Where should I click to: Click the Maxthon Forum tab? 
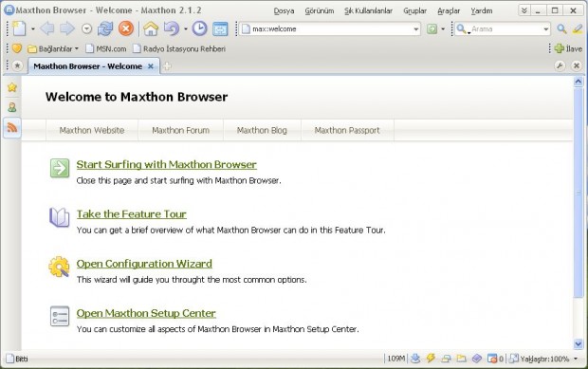pyautogui.click(x=181, y=131)
